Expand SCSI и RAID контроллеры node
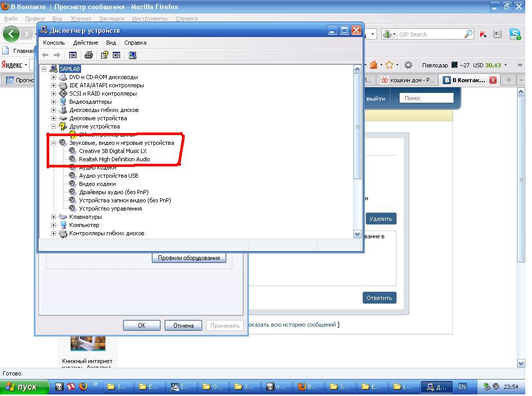The image size is (532, 396). click(x=53, y=94)
